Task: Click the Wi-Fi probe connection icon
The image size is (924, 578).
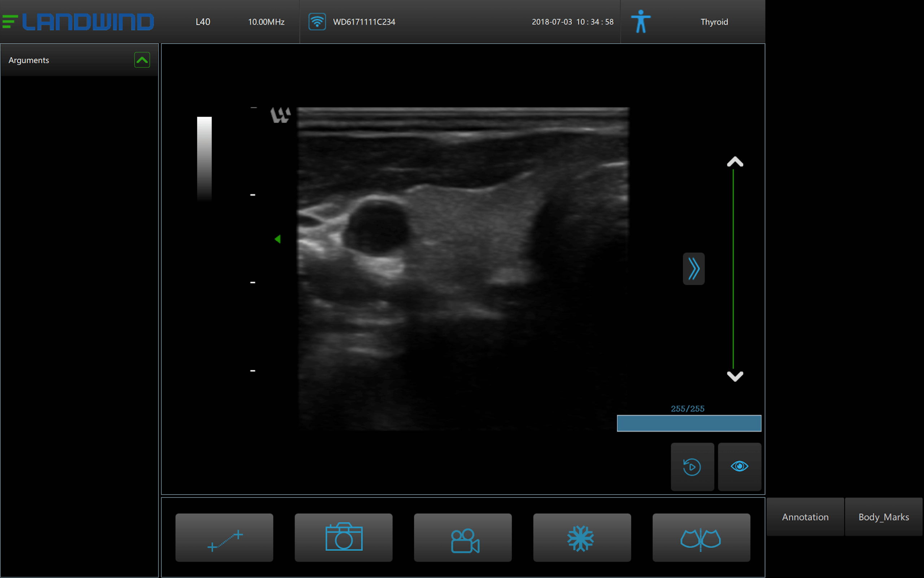Action: [x=317, y=21]
